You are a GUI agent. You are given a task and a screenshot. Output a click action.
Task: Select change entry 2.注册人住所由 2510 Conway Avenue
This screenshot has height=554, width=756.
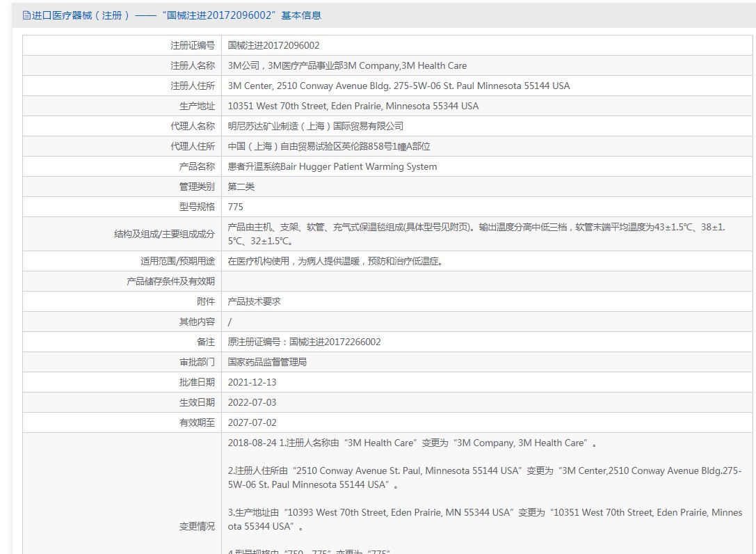485,477
